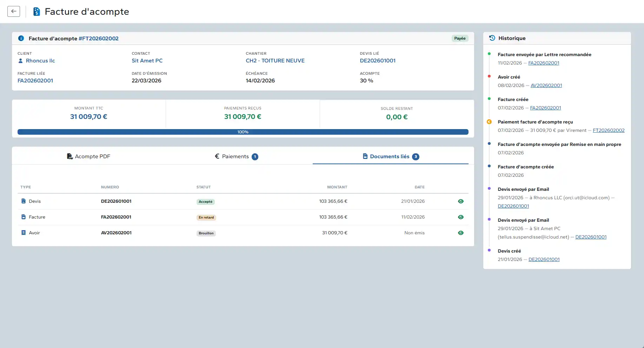The image size is (644, 348).
Task: Select the Documents liés tab
Action: 390,156
